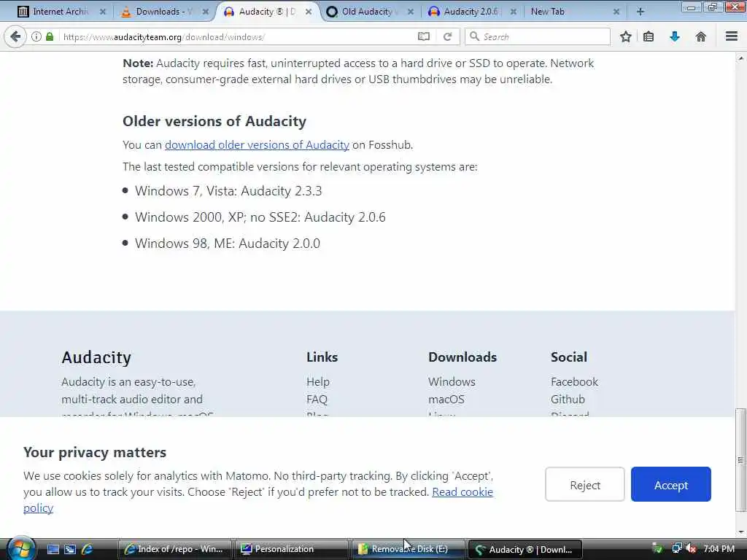Image resolution: width=747 pixels, height=560 pixels.
Task: Close the New Tab tab
Action: tap(616, 12)
